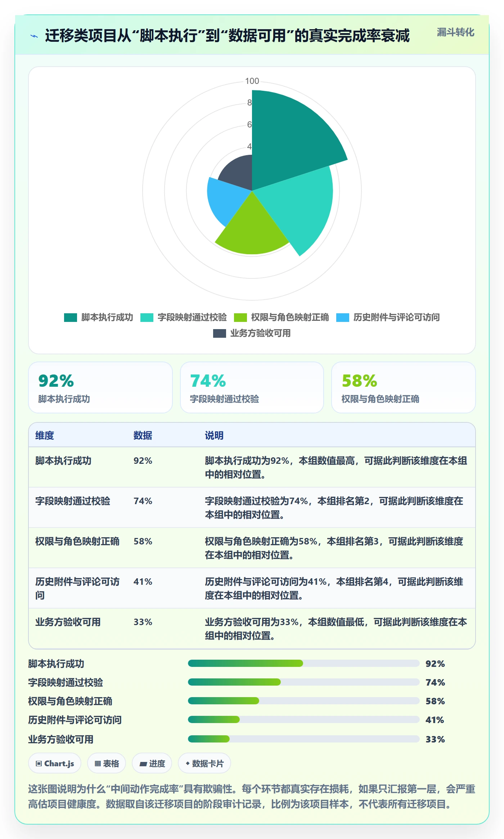
Task: Click the 维度 column header
Action: coord(45,435)
